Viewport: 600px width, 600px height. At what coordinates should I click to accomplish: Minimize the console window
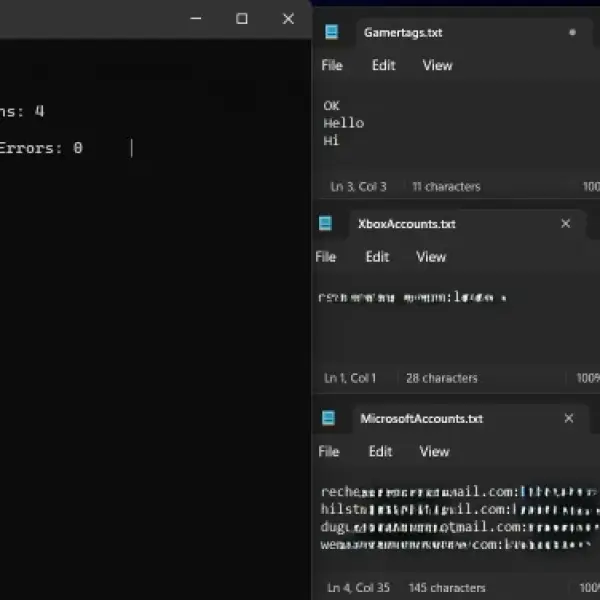196,18
